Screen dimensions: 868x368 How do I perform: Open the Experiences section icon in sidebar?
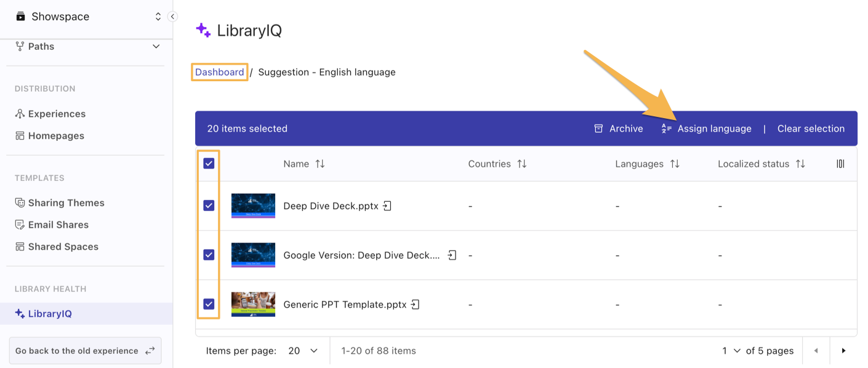20,114
